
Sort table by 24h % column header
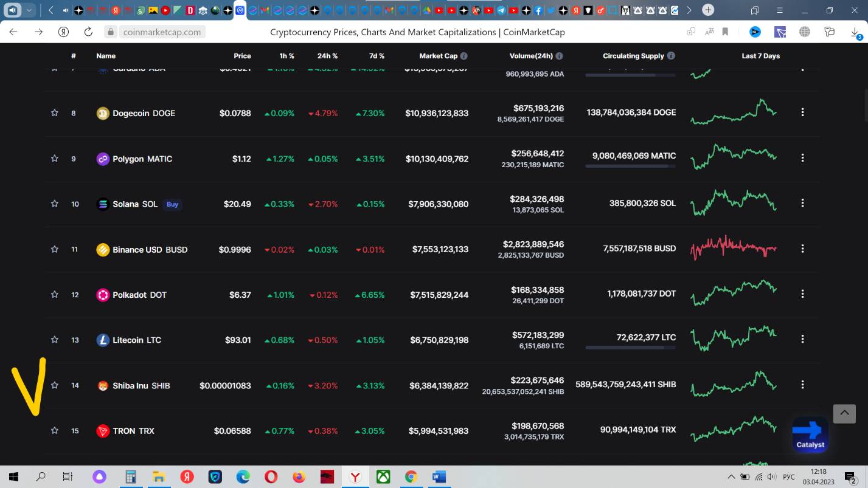tap(327, 56)
